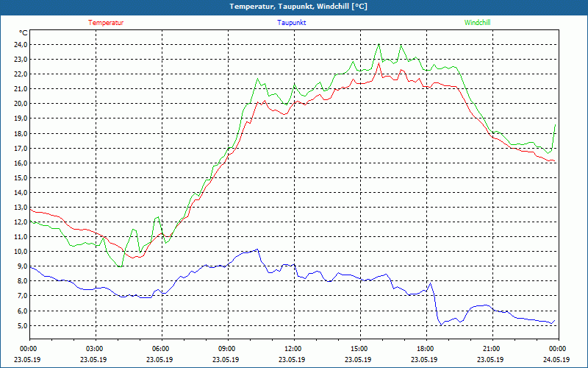Click the 21:00 time axis label
This screenshot has height=368, width=588.
[x=492, y=349]
